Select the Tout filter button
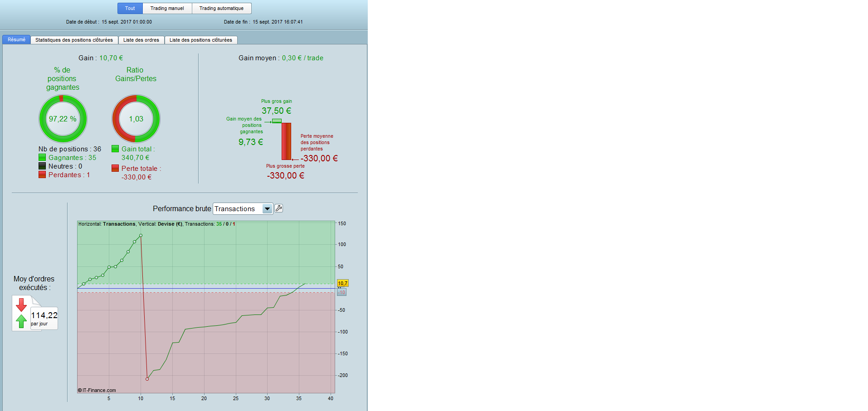The image size is (868, 411). [130, 8]
